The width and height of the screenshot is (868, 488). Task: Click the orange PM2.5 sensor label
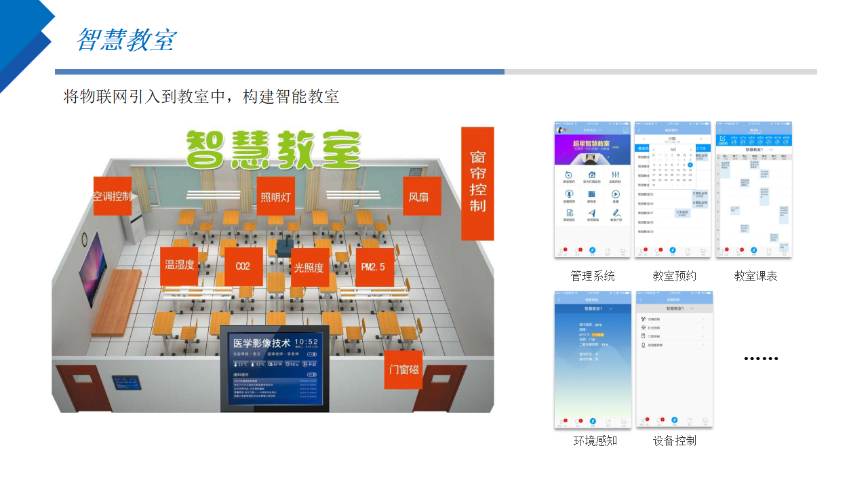click(x=374, y=266)
